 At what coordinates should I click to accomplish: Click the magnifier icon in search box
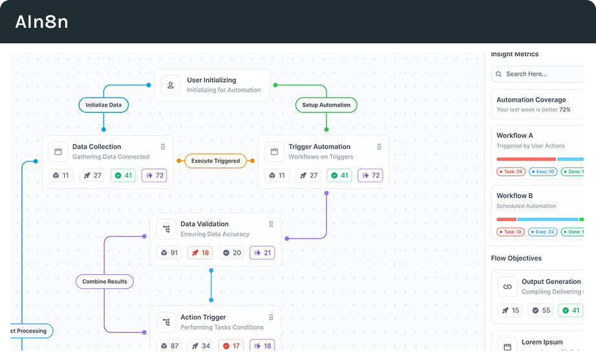tap(499, 74)
